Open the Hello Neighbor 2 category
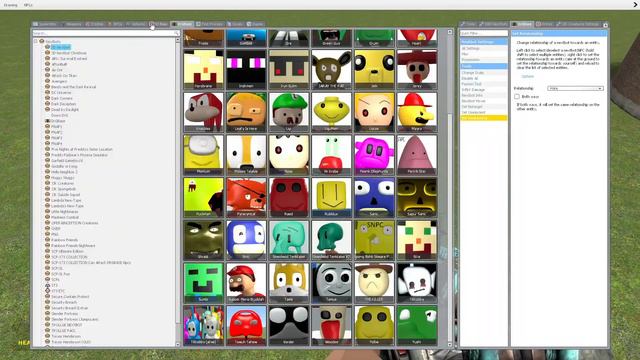Image resolution: width=640 pixels, height=360 pixels. click(x=64, y=172)
